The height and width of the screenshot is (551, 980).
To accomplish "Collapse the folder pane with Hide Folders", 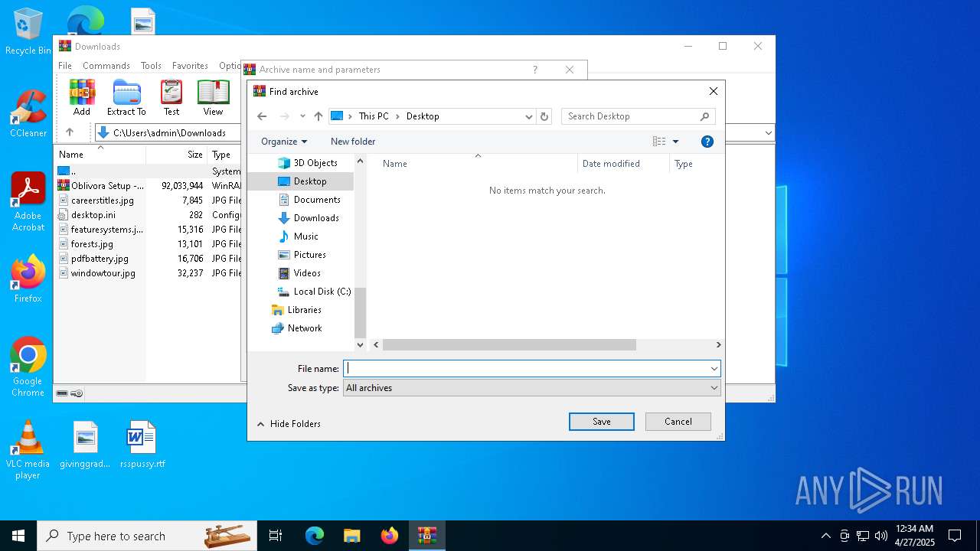I will point(289,424).
